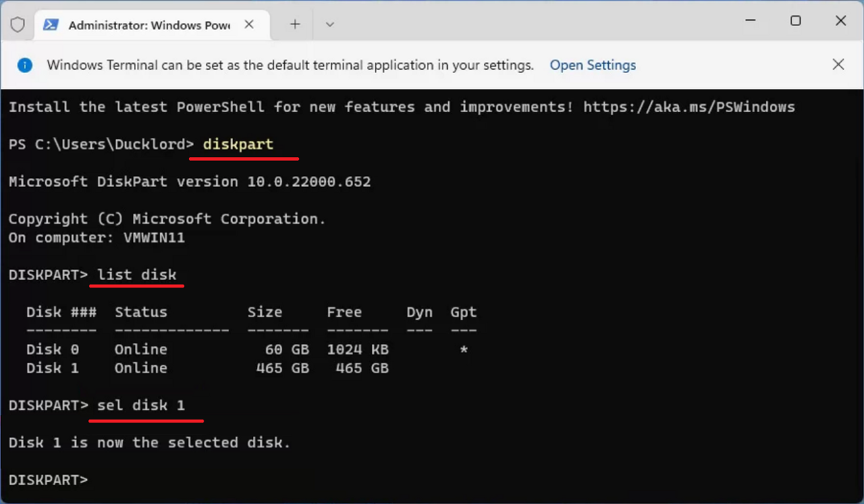The width and height of the screenshot is (864, 504).
Task: Click the asterisk in Gpt column
Action: [464, 349]
